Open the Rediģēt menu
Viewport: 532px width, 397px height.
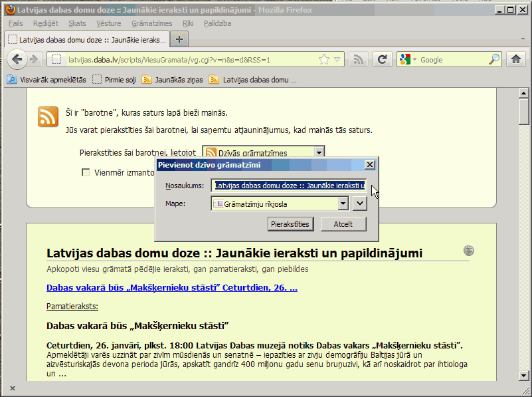pos(46,23)
